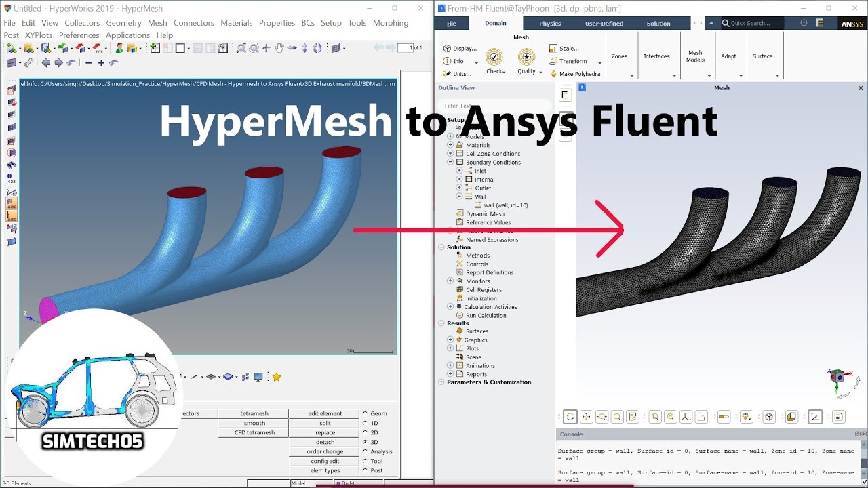Expand the Inlet node under Boundary Conditions
The image size is (868, 488).
point(459,171)
